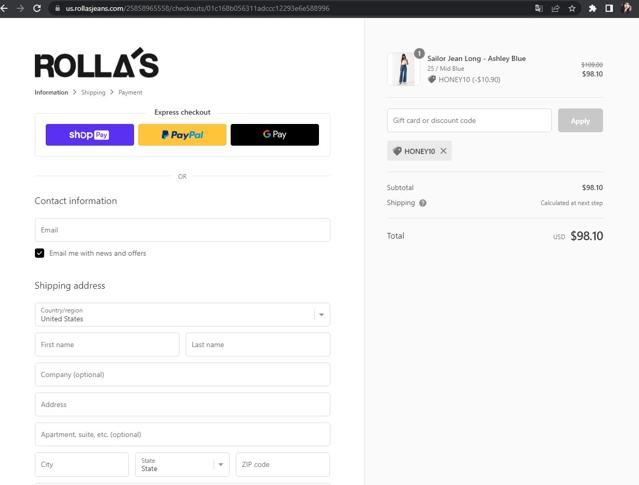Pay with Google Pay

coord(275,135)
